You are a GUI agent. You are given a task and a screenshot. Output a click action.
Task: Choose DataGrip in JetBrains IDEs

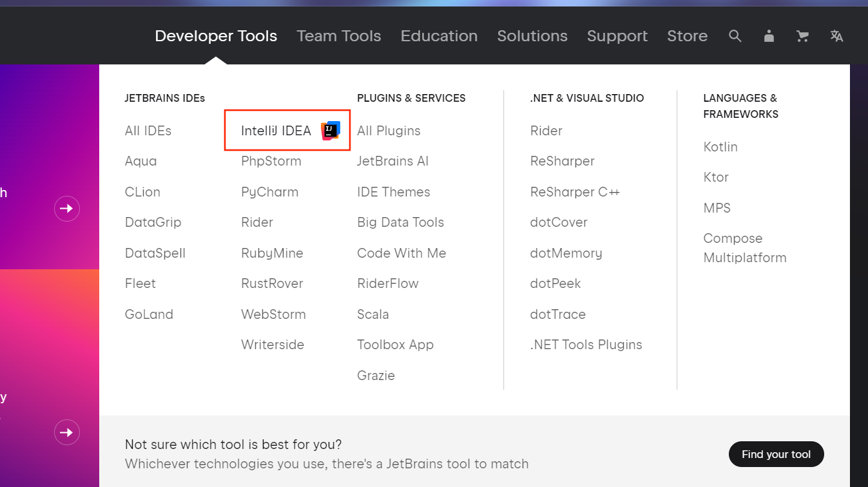[x=153, y=222]
